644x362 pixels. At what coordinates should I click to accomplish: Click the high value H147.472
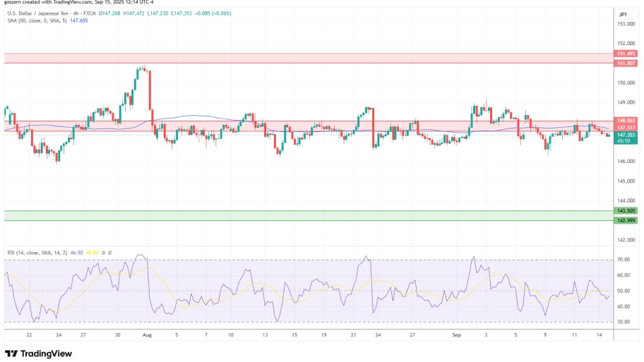click(x=134, y=13)
